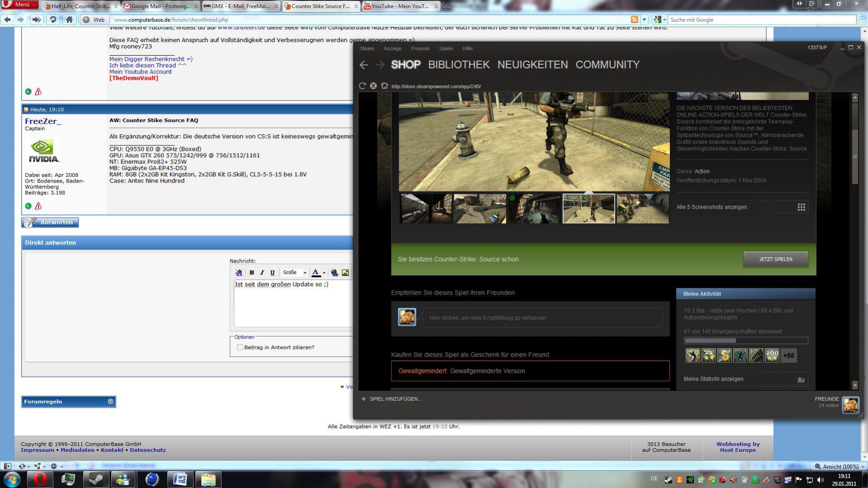868x488 pixels.
Task: Check Beitrag in Antwort zitieren checkbox
Action: [x=240, y=347]
